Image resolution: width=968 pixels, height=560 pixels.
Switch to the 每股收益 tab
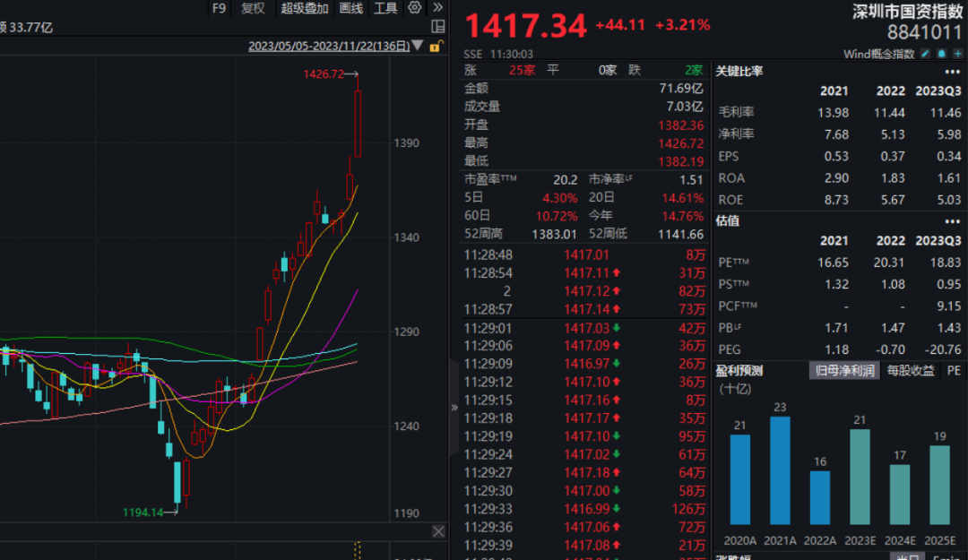(910, 369)
